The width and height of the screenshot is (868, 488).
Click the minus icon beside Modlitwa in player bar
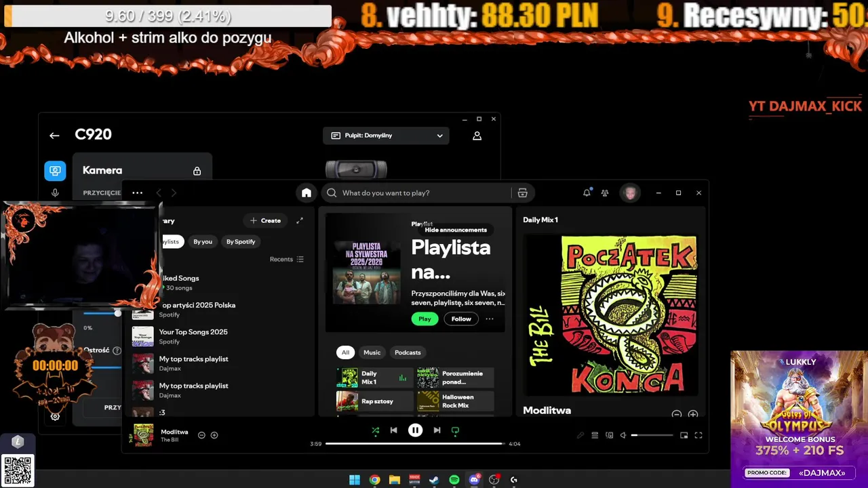(201, 435)
